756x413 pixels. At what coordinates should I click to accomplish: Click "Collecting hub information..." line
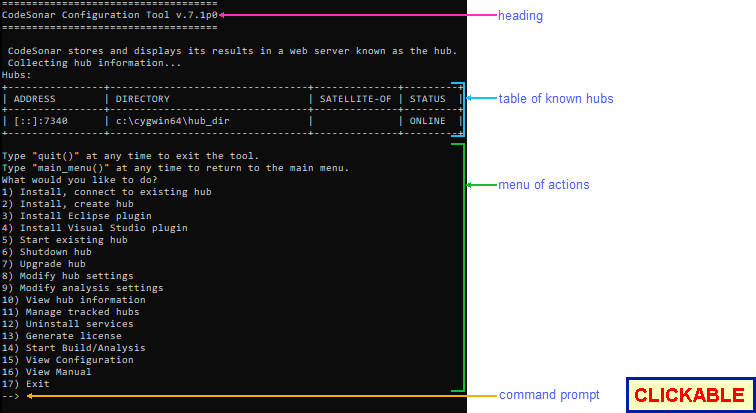(94, 63)
